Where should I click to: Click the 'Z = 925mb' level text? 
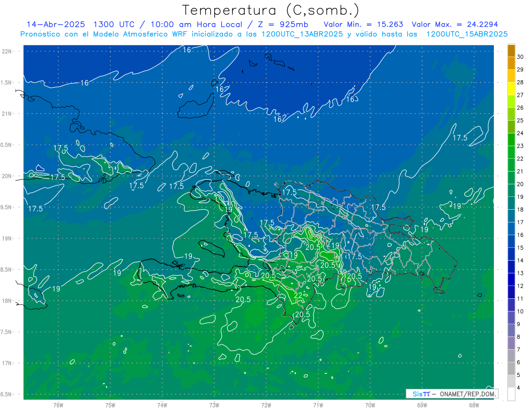tap(282, 24)
